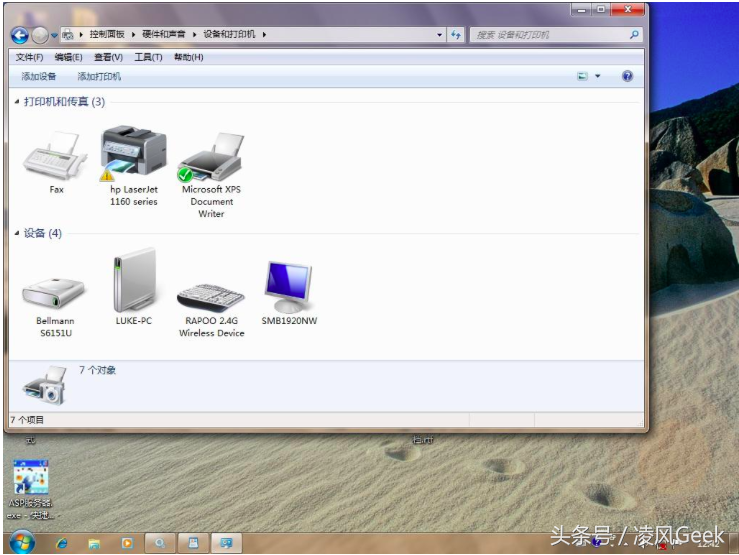Collapse the 设备 (4) group
This screenshot has width=739, height=555.
pyautogui.click(x=16, y=234)
